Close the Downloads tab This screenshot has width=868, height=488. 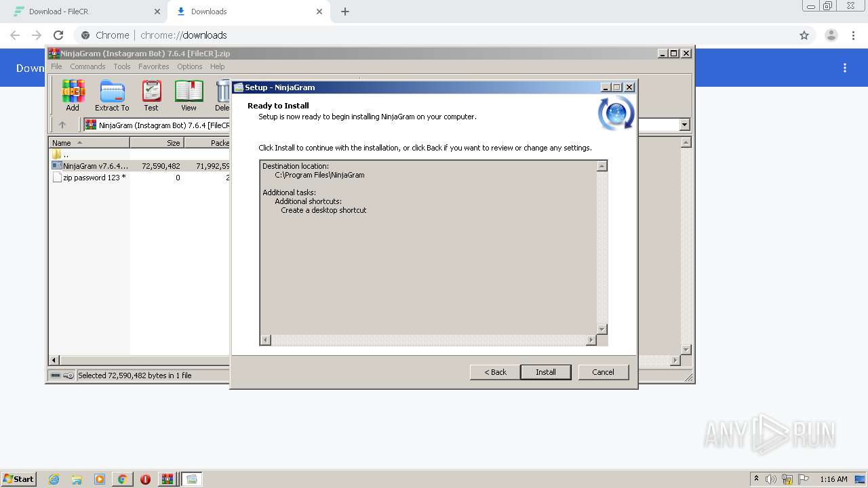click(319, 12)
